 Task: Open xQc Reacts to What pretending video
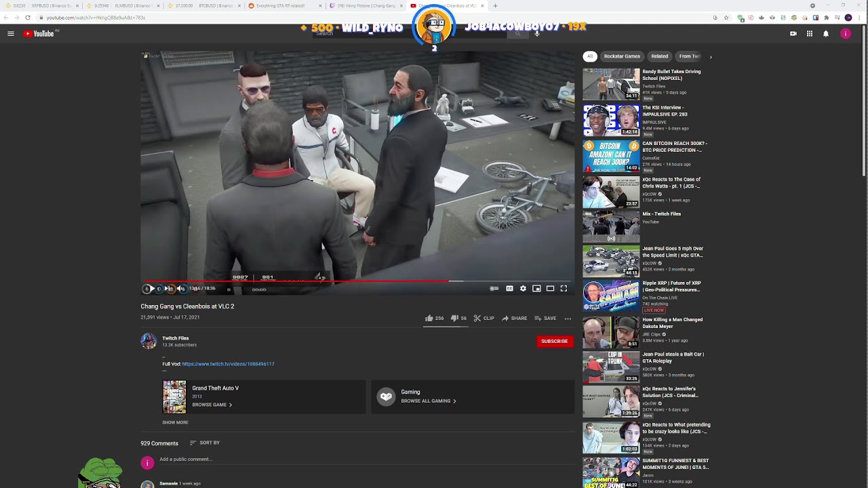click(676, 428)
